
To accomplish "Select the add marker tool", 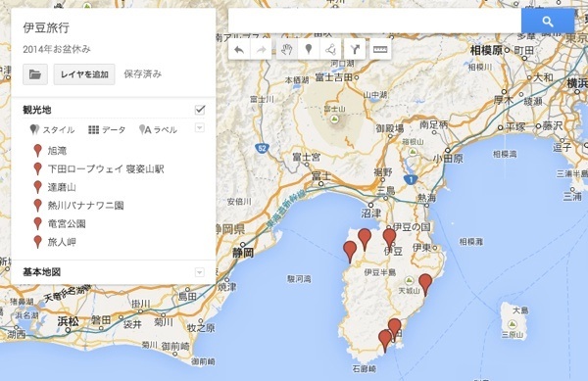I will [309, 49].
